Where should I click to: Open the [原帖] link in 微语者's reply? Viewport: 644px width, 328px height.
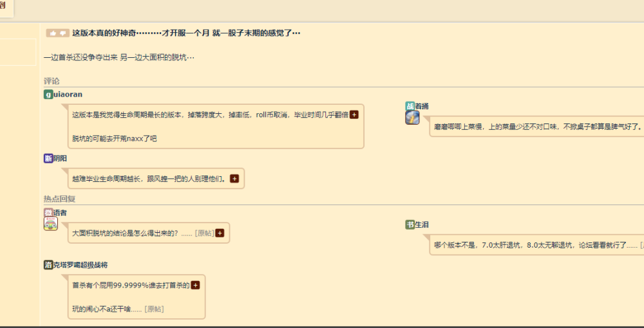[205, 233]
